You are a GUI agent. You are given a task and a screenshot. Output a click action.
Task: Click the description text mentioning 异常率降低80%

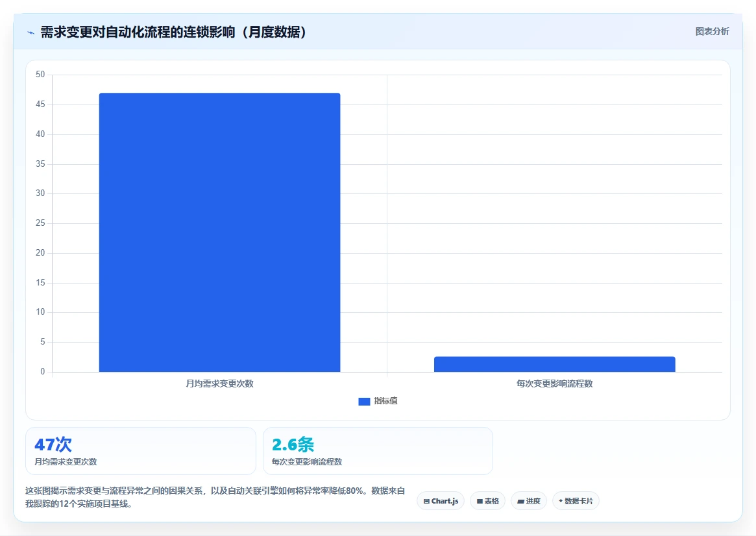tap(215, 497)
